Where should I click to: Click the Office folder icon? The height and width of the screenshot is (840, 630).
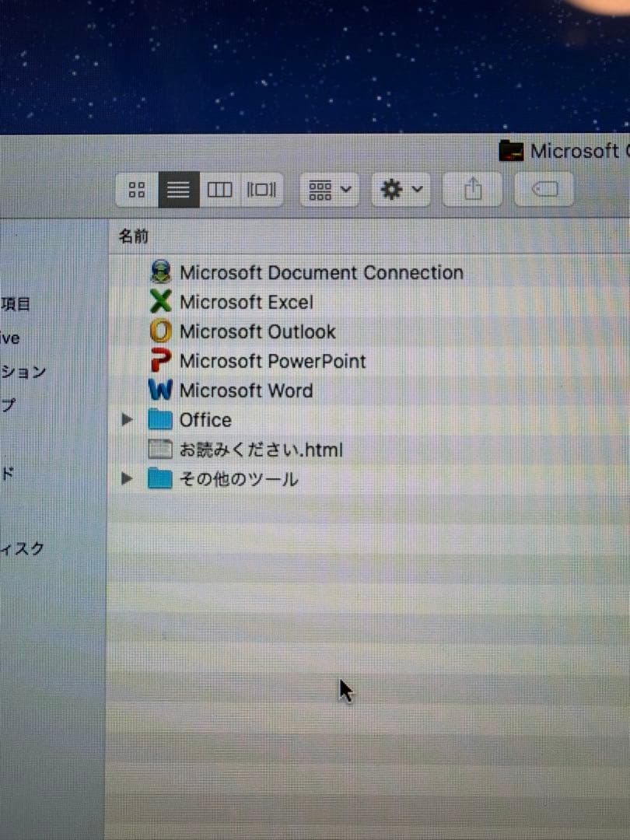[160, 419]
